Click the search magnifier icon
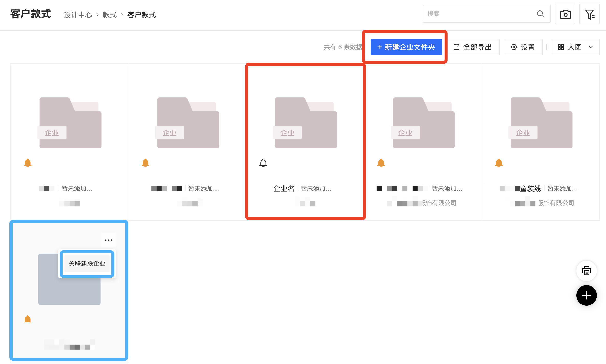The width and height of the screenshot is (606, 364). pos(540,14)
